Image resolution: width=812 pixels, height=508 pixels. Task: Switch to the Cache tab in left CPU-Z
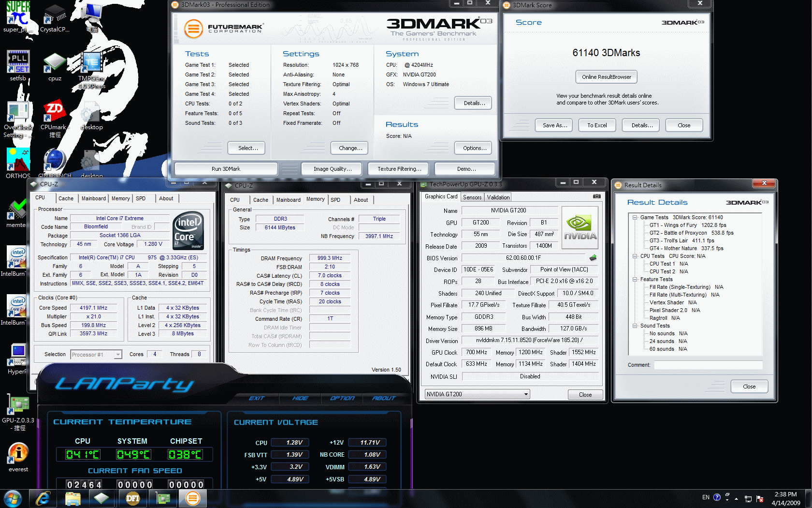(66, 198)
